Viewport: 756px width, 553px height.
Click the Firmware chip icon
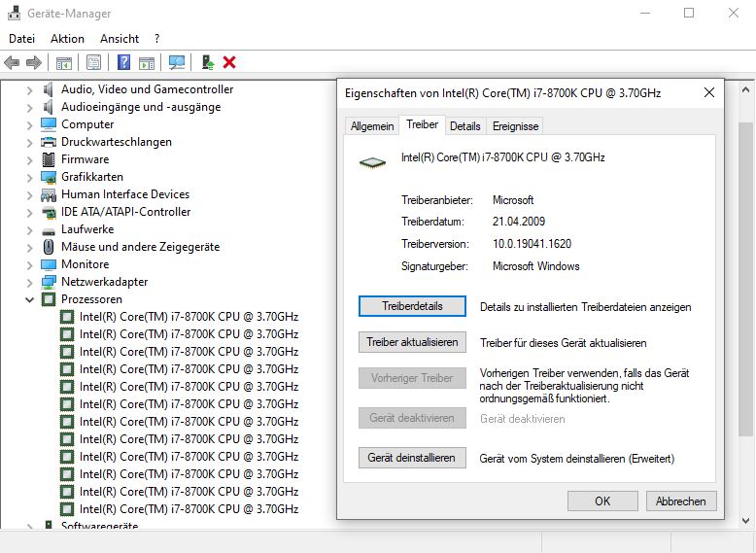coord(49,159)
